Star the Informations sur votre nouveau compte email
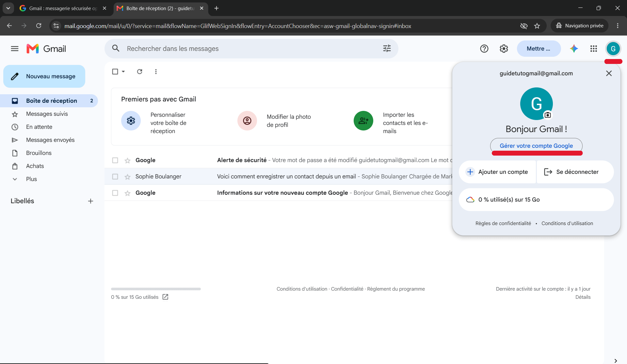This screenshot has width=627, height=364. click(127, 193)
